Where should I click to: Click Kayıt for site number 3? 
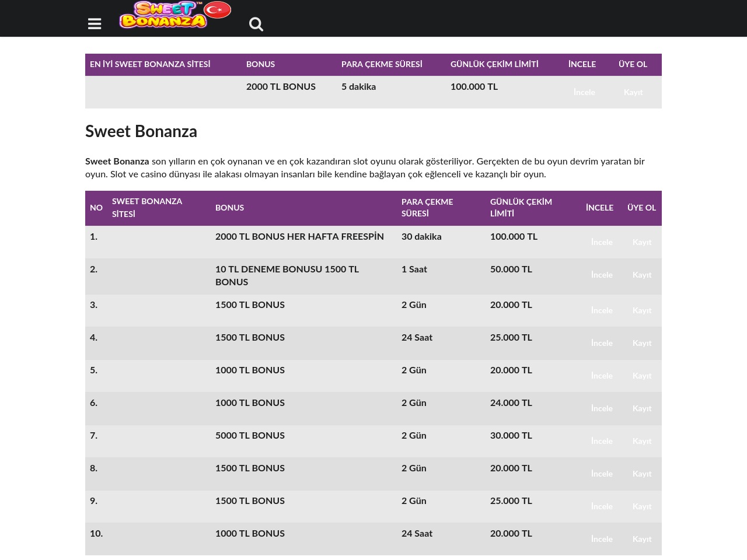point(642,311)
